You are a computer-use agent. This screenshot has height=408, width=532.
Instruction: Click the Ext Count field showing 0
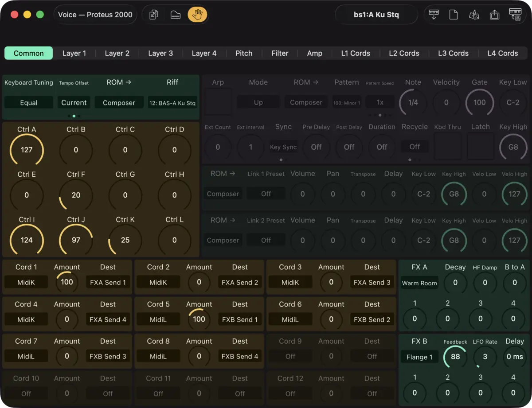pos(218,147)
